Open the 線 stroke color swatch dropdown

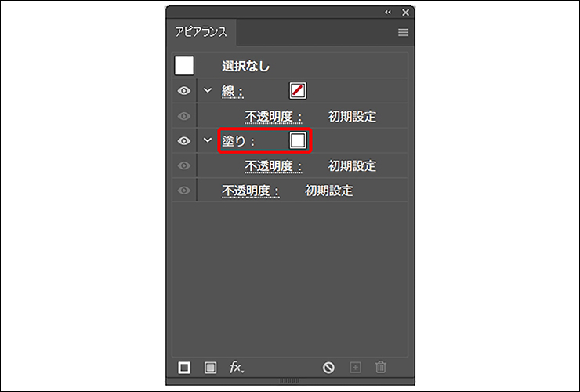click(298, 91)
